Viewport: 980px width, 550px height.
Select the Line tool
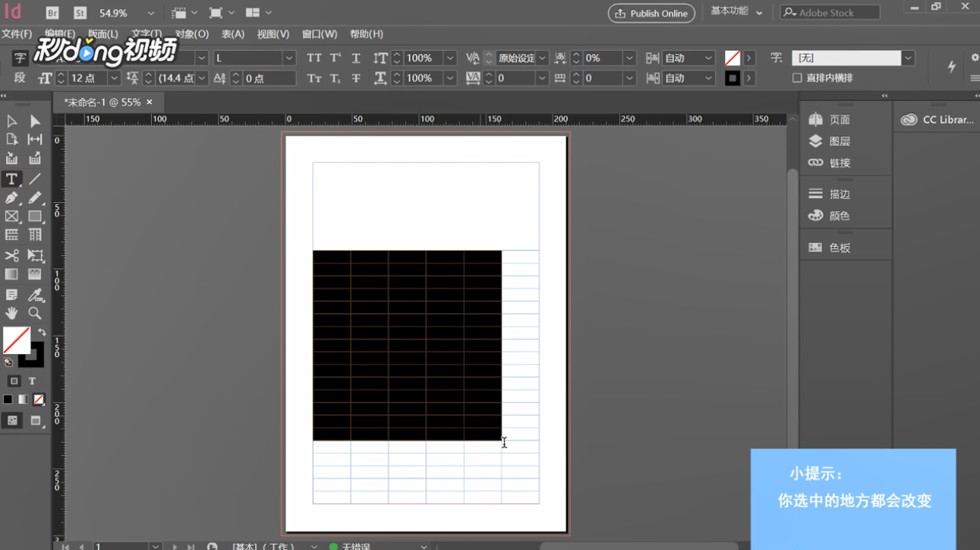(x=35, y=179)
